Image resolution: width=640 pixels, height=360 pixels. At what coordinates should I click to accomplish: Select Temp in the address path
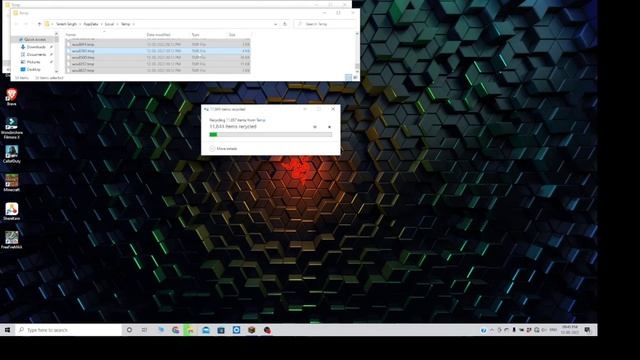[x=125, y=24]
